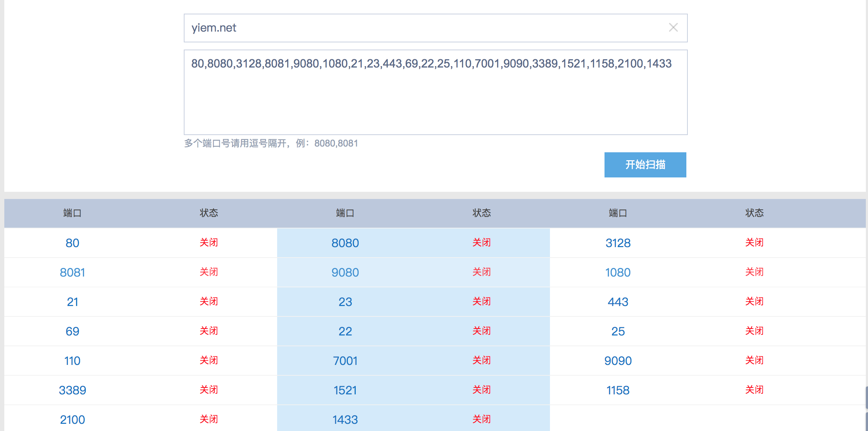The image size is (868, 431).
Task: Select port 3389 cell
Action: coord(72,390)
